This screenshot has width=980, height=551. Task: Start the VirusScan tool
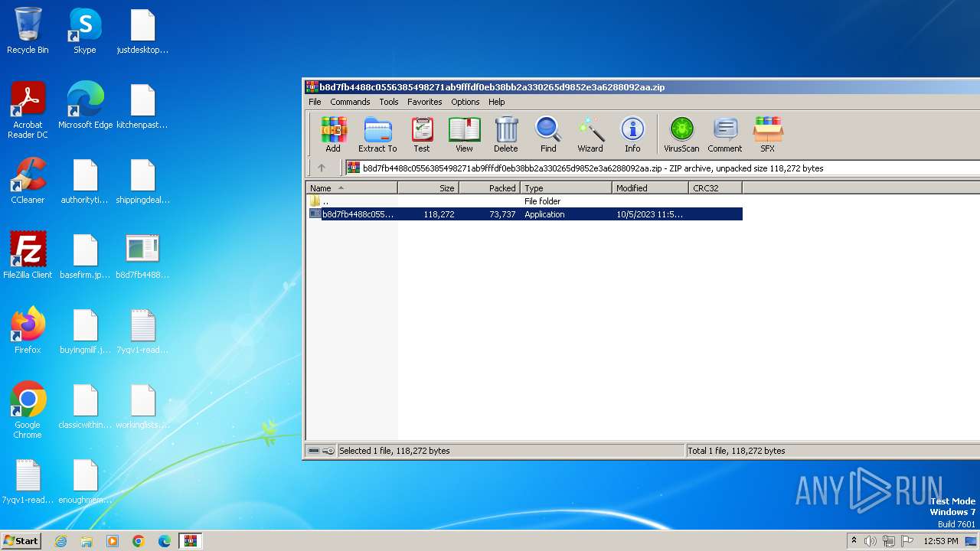pyautogui.click(x=681, y=135)
